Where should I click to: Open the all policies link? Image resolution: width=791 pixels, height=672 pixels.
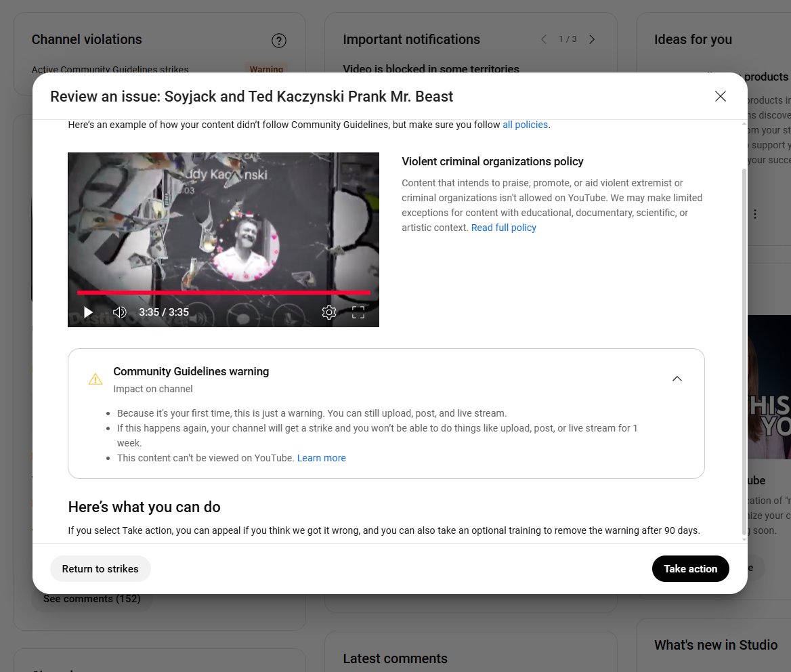click(x=525, y=125)
